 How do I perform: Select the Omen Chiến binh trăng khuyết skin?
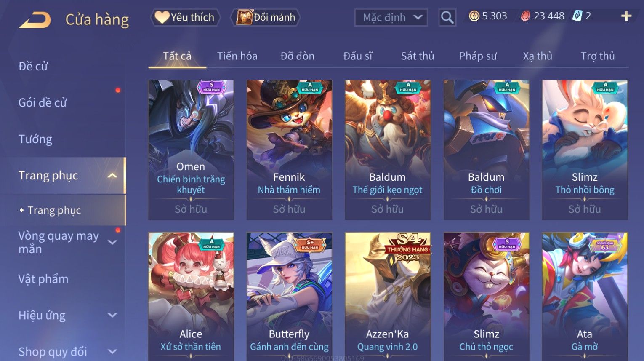[191, 150]
